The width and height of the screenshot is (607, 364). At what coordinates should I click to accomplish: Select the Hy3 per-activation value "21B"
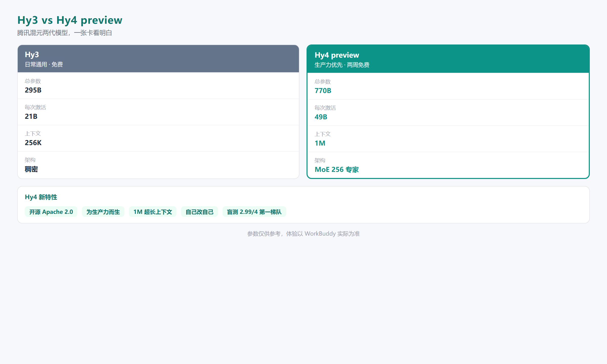31,117
